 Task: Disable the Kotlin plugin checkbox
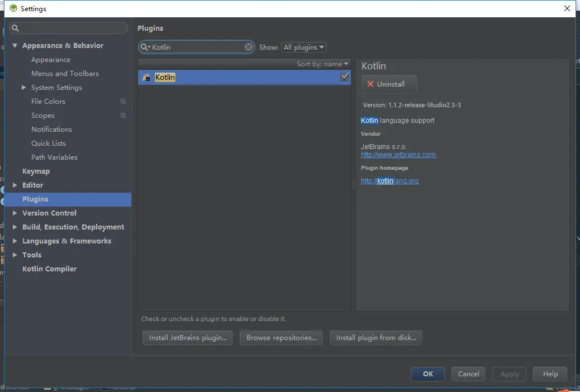pos(344,77)
